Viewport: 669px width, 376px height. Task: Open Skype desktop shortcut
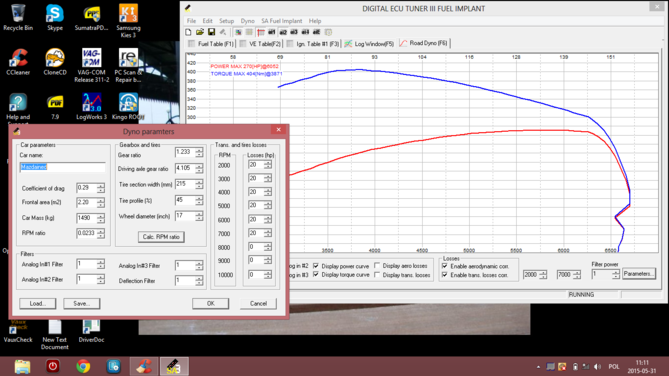55,17
